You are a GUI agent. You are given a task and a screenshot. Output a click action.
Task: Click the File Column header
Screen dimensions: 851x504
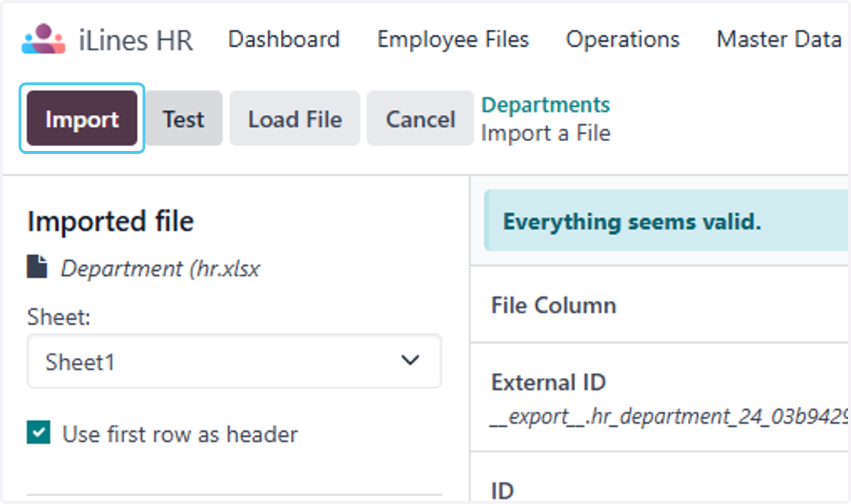point(553,306)
